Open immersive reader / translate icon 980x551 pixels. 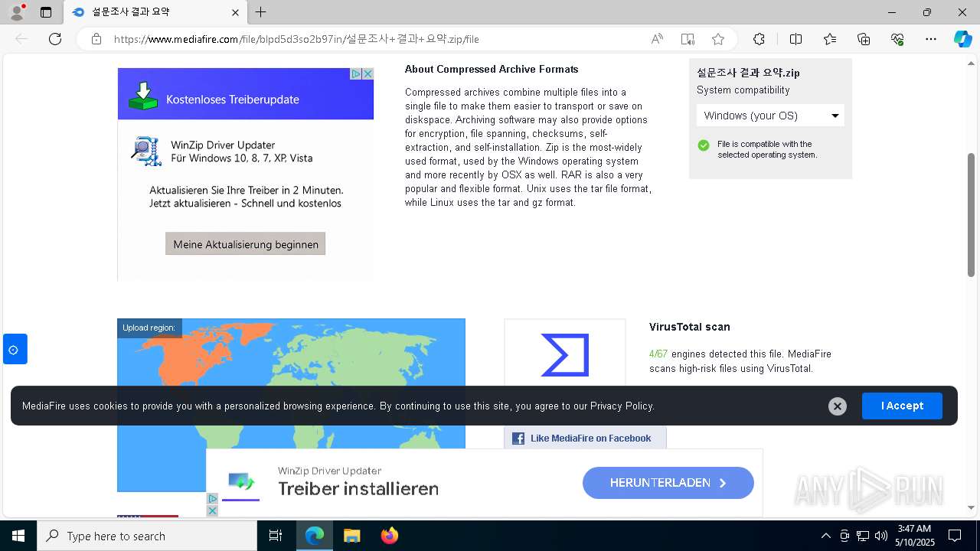coord(688,39)
